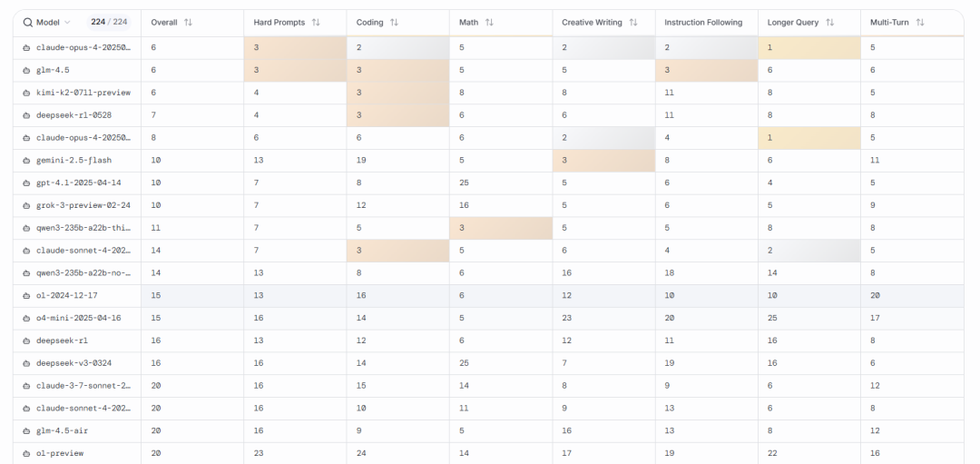Click the model icon next to qwen3-235b-a22b-thi
980x464 pixels.
pos(27,228)
